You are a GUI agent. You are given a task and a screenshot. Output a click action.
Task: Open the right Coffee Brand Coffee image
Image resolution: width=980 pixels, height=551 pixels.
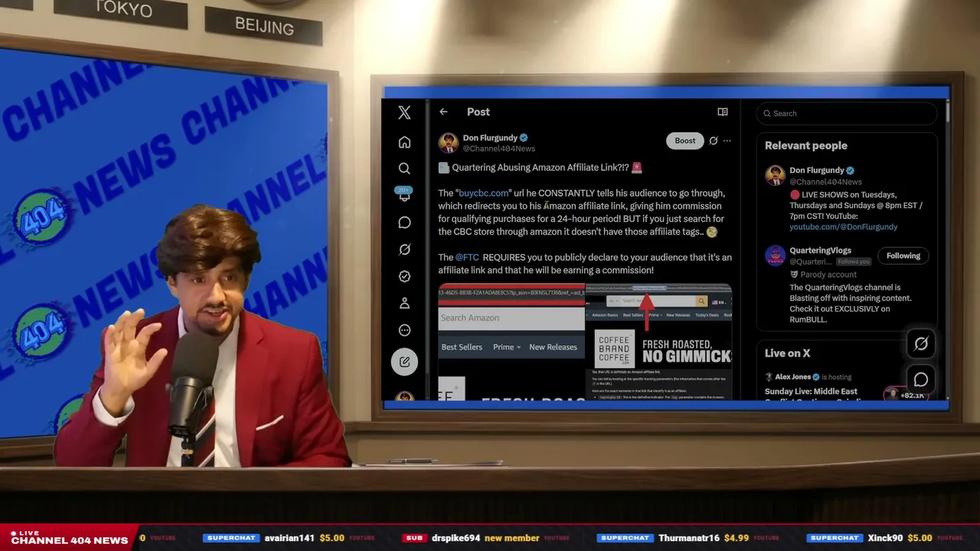pyautogui.click(x=658, y=342)
